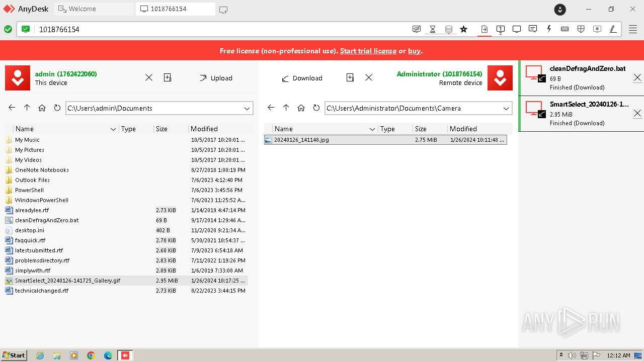The height and width of the screenshot is (362, 644).
Task: Click the Upload button
Action: pyautogui.click(x=216, y=78)
